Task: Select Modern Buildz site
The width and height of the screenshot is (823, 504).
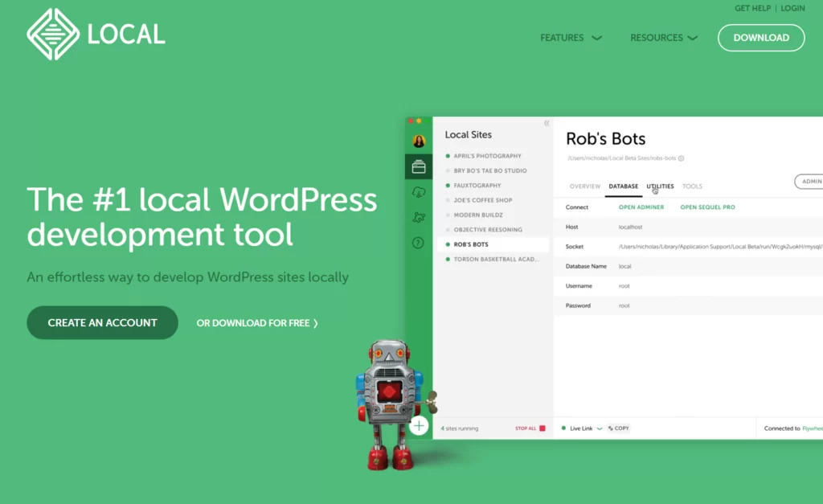Action: [x=478, y=215]
